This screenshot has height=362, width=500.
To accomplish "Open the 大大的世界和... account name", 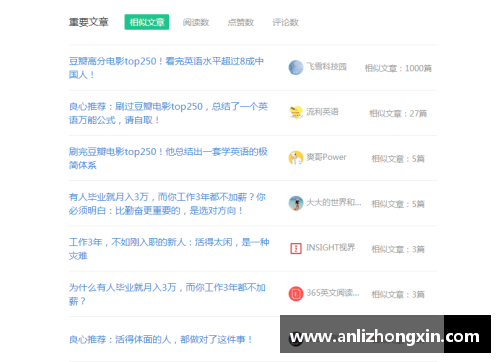I will tap(334, 202).
